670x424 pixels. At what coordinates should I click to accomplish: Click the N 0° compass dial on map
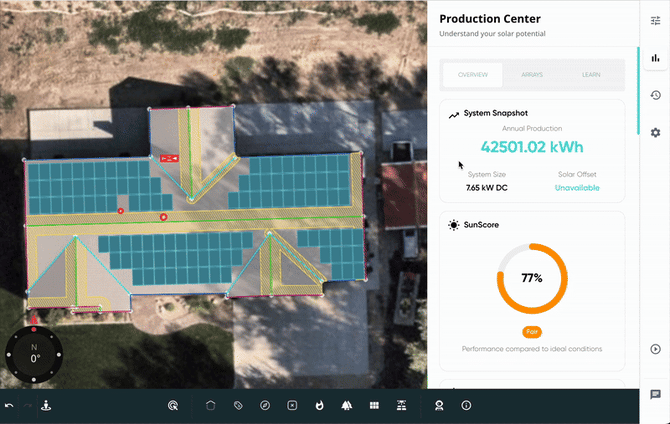(34, 356)
